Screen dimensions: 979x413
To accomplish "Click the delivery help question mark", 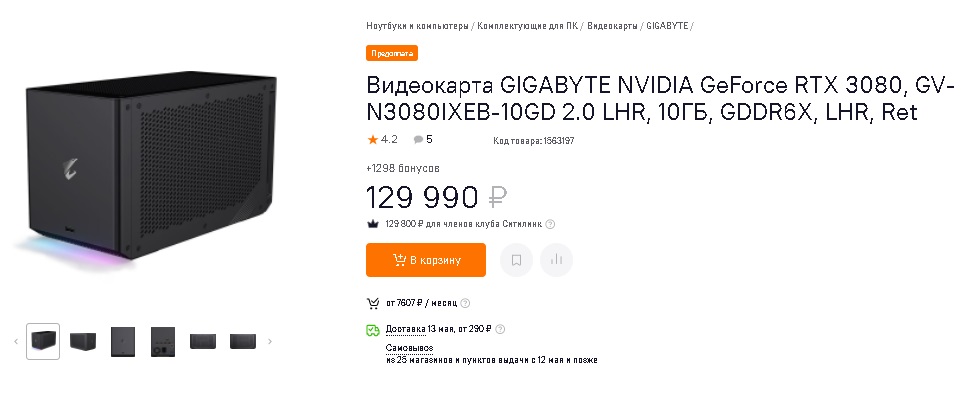I will point(500,329).
